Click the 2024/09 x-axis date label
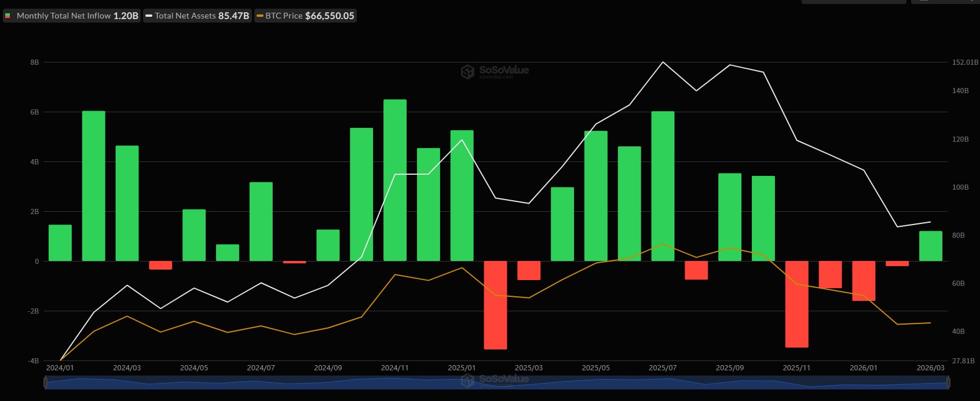This screenshot has width=980, height=401. pyautogui.click(x=328, y=368)
